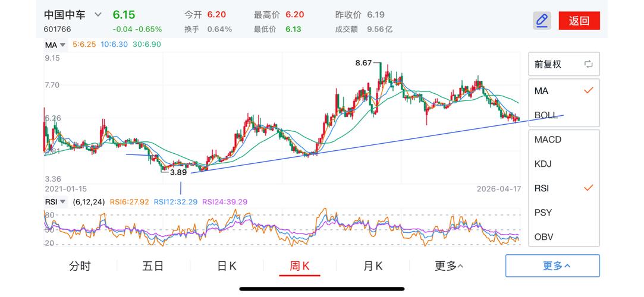This screenshot has width=644, height=297.
Task: Select the KDJ indicator
Action: (x=564, y=164)
